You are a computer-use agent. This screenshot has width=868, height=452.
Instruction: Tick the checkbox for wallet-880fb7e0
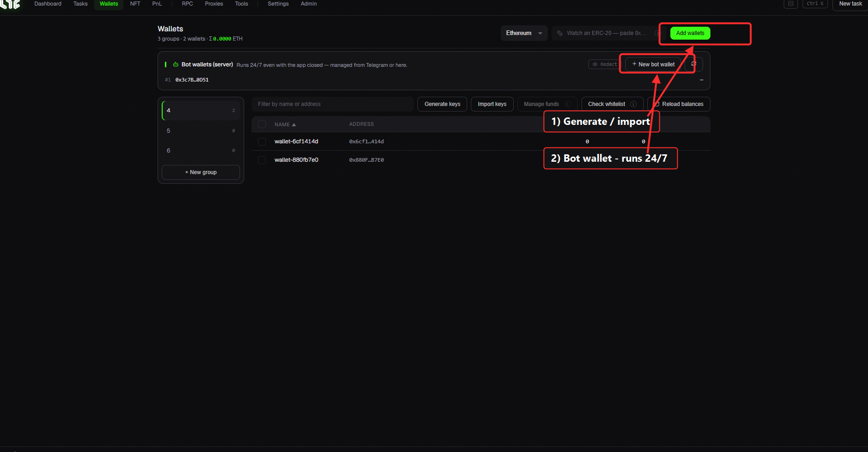coord(262,160)
